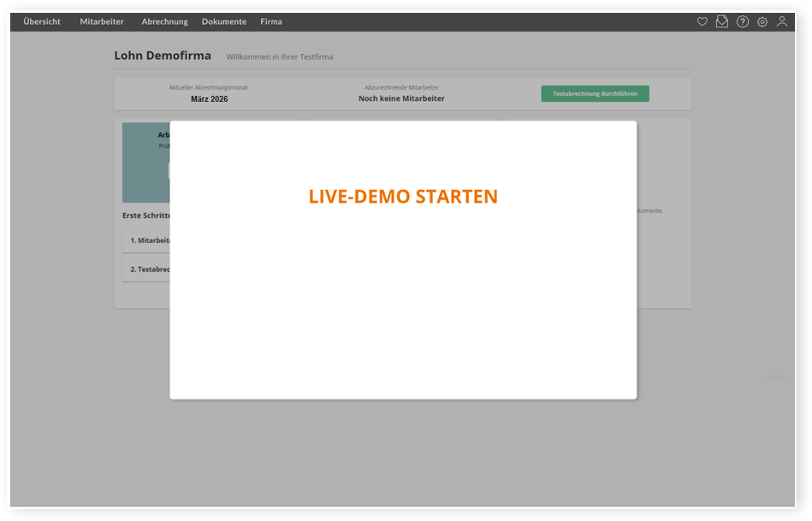
Task: Click the Erste Schritte section heading
Action: pos(146,216)
